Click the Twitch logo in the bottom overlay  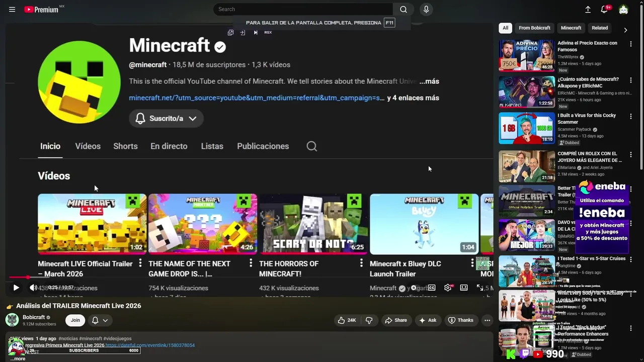point(525,354)
